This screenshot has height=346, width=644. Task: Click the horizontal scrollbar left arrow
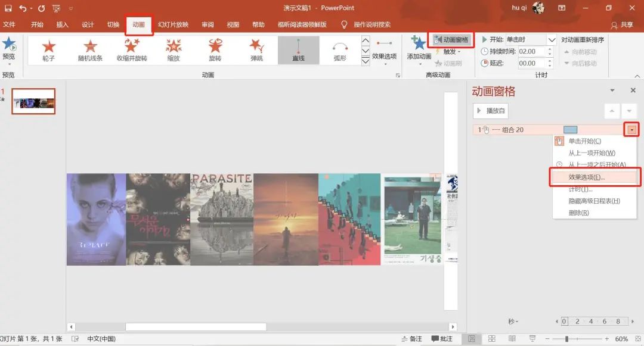72,327
